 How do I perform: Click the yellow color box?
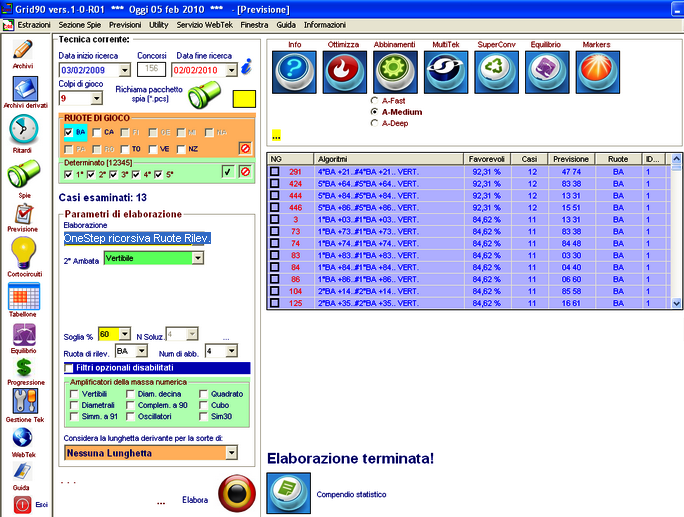click(x=244, y=99)
